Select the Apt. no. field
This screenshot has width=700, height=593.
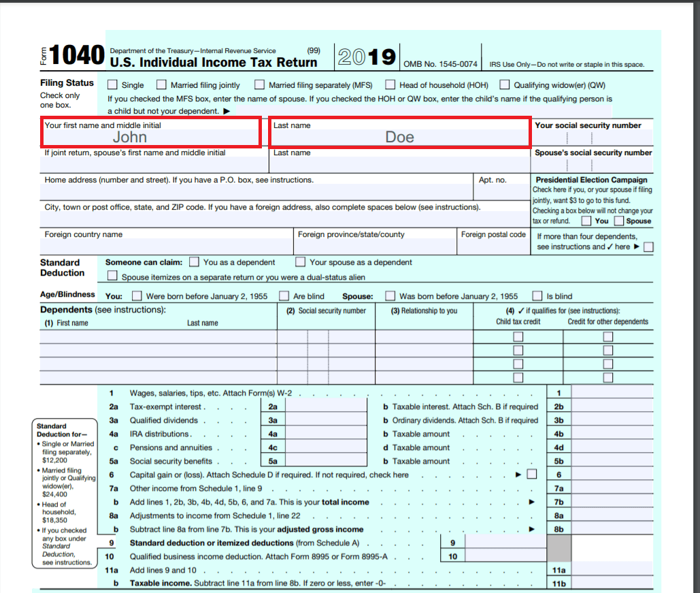pos(502,191)
